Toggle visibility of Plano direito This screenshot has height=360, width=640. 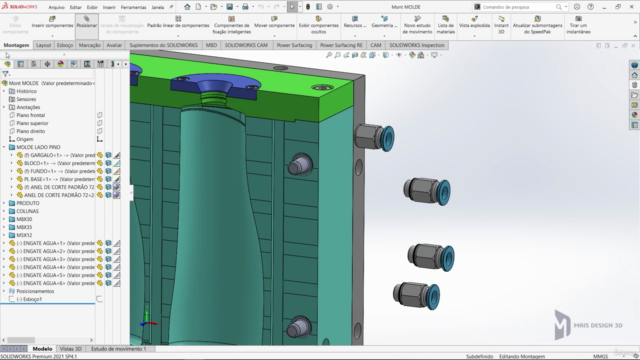[100, 131]
